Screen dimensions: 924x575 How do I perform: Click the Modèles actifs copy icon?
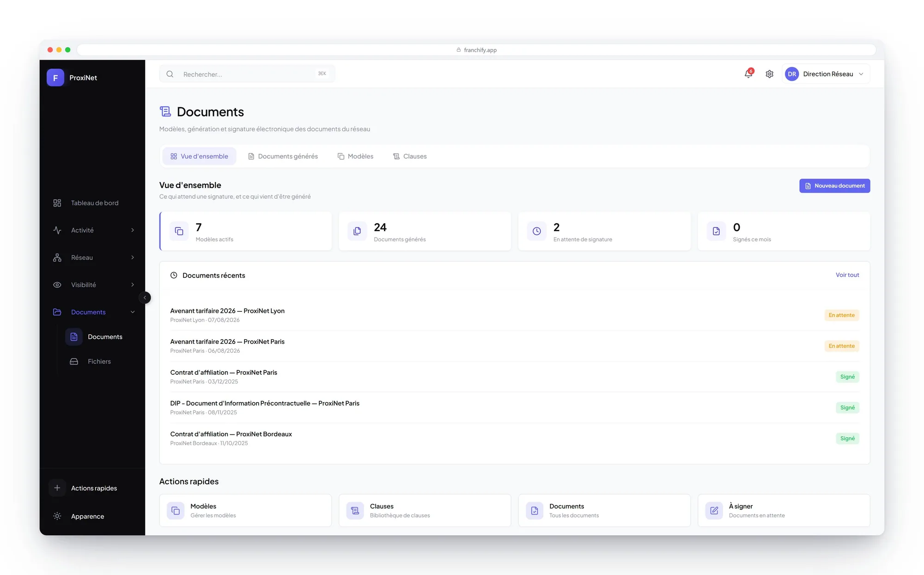[179, 231]
